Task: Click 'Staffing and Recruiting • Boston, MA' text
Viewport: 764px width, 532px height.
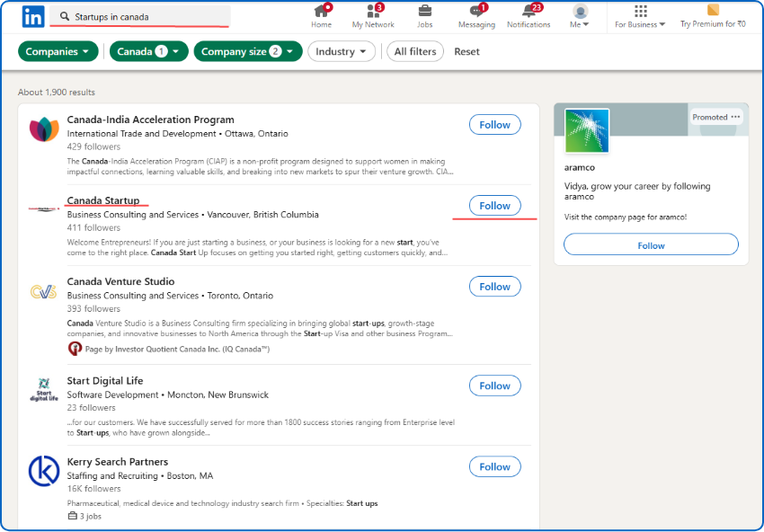Action: pyautogui.click(x=140, y=475)
